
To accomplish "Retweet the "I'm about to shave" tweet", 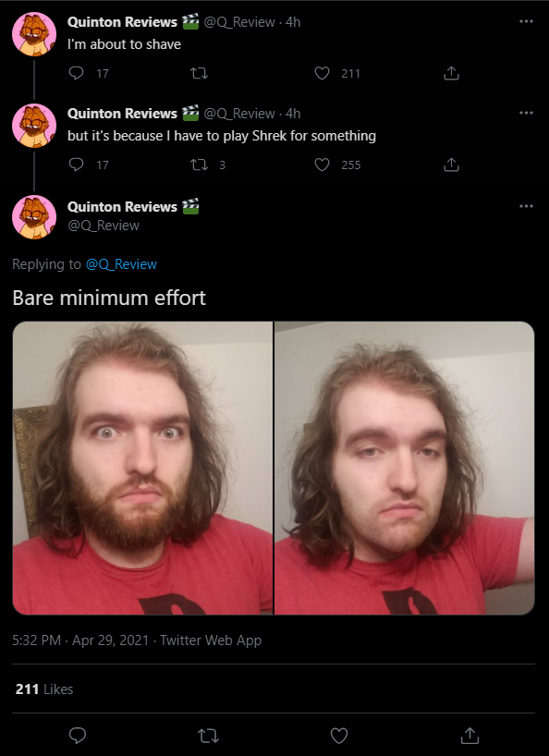I will [199, 73].
